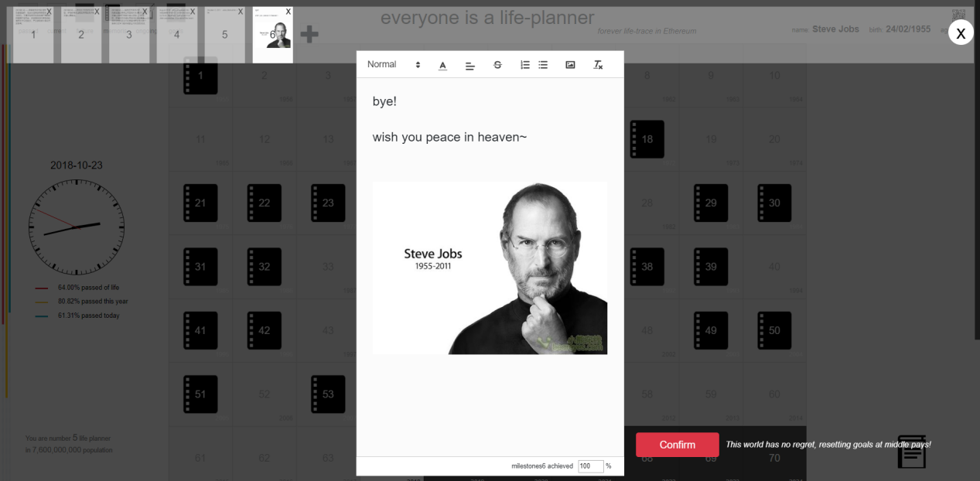The image size is (980, 481).
Task: Place cursor in 'wish you peace in heaven~' line
Action: click(449, 137)
